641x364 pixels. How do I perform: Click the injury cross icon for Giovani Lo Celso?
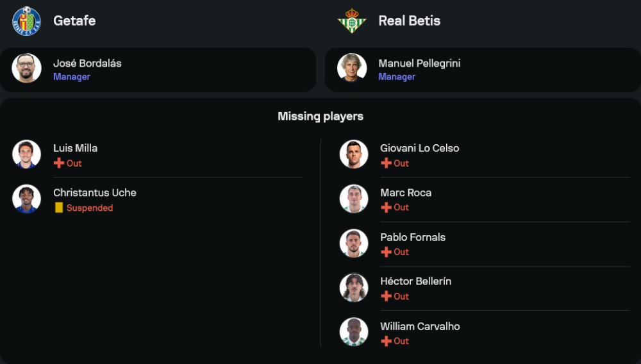coord(386,163)
